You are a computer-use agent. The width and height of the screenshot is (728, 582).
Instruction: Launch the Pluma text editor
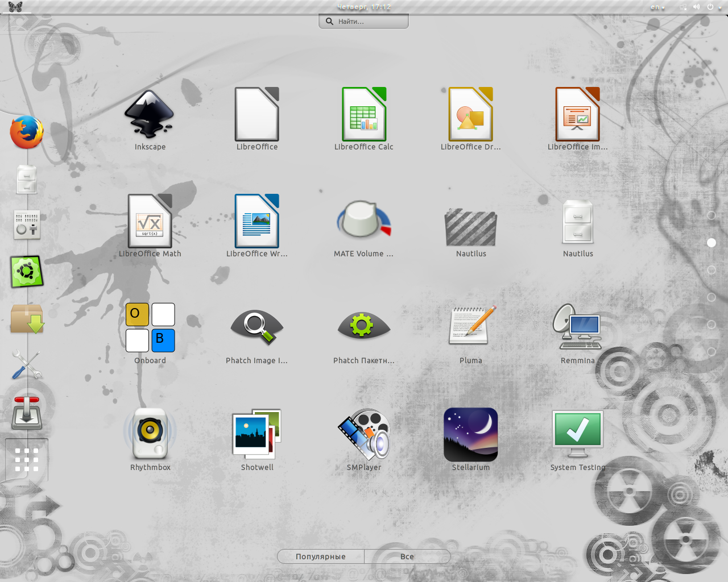pyautogui.click(x=472, y=325)
